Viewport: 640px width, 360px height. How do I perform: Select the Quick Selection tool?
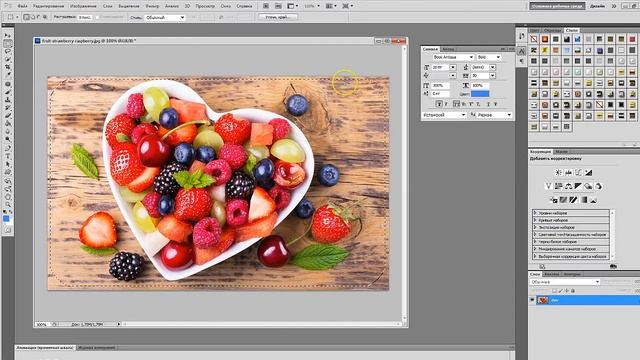tap(8, 59)
